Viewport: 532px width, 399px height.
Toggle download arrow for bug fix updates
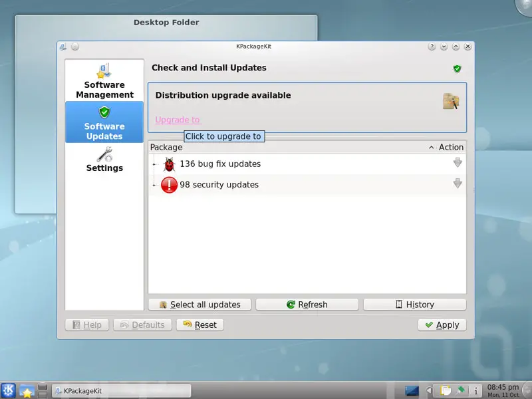pos(458,162)
